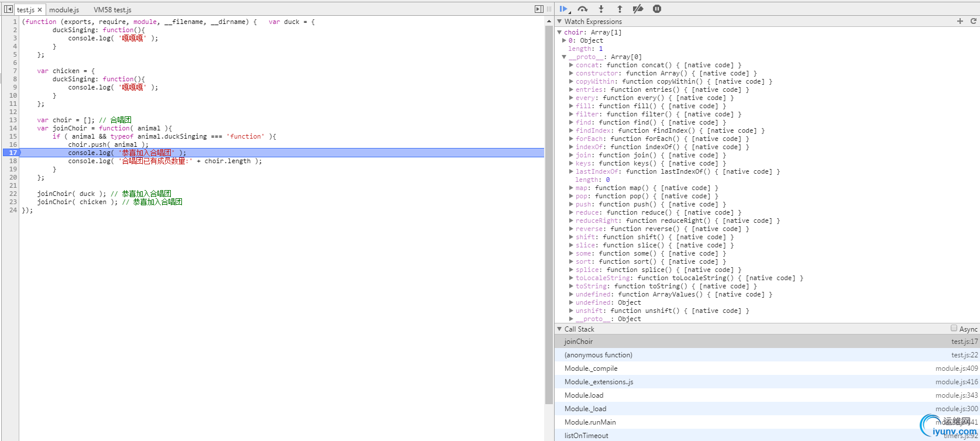The height and width of the screenshot is (441, 980).
Task: Hide the debugger sidebar panel
Action: (539, 9)
